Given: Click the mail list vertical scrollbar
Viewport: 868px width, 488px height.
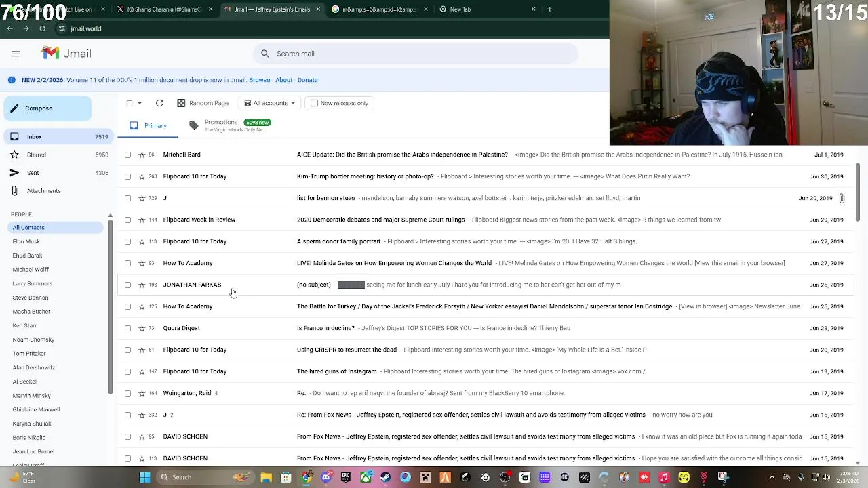Looking at the screenshot, I should click(858, 192).
